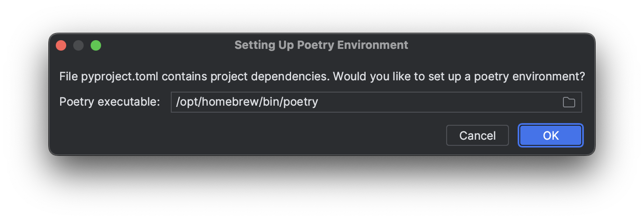Click the green zoom window button
Viewport: 644px width, 220px height.
pos(96,45)
